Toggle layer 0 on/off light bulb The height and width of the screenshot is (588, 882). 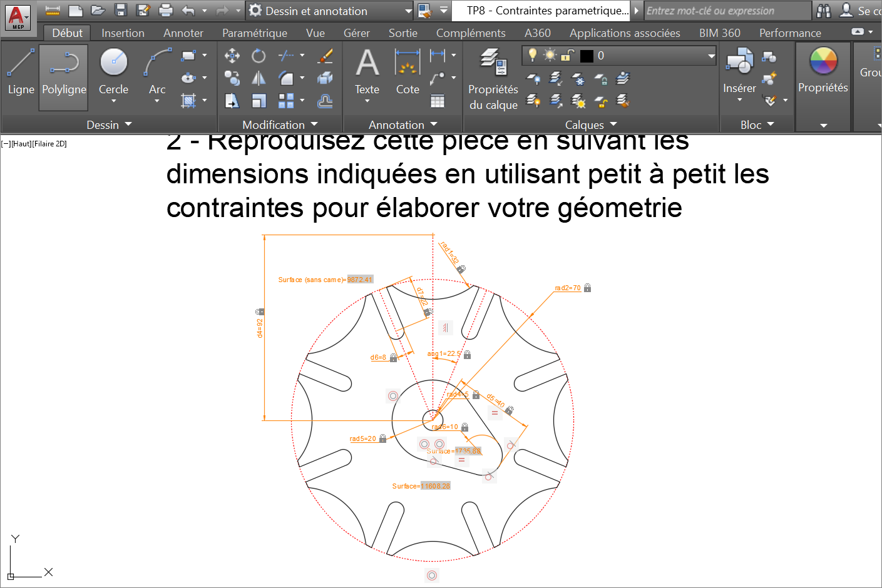533,55
